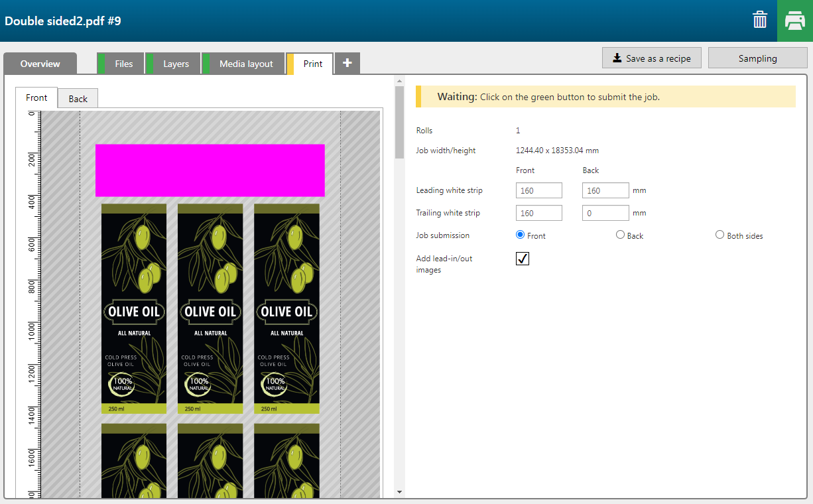Image resolution: width=813 pixels, height=504 pixels.
Task: Go to the Layers tab
Action: click(x=176, y=64)
